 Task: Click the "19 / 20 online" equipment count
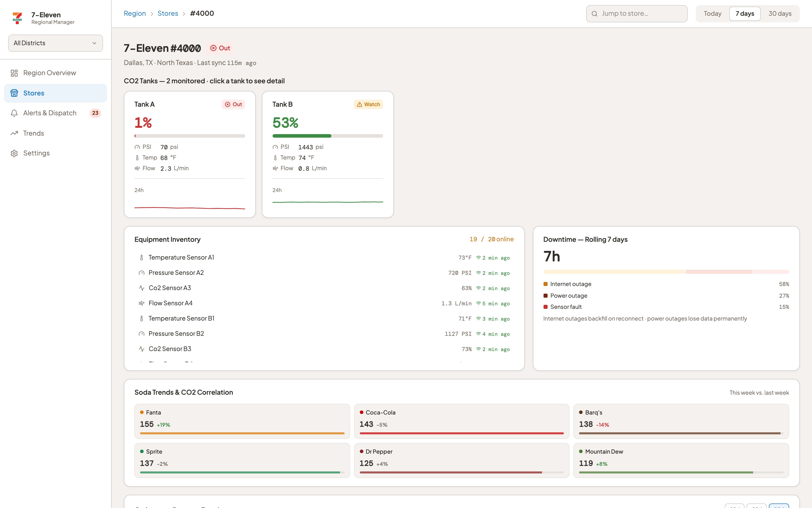pos(492,239)
